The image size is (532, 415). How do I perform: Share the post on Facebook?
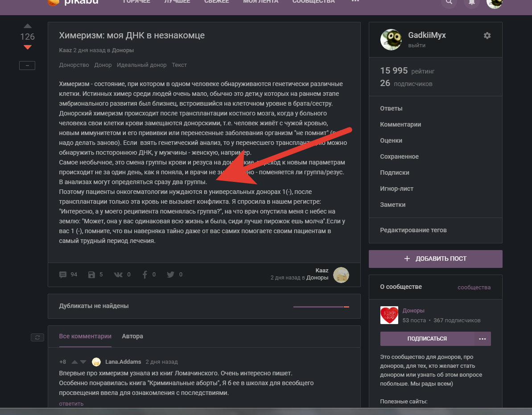click(x=144, y=275)
